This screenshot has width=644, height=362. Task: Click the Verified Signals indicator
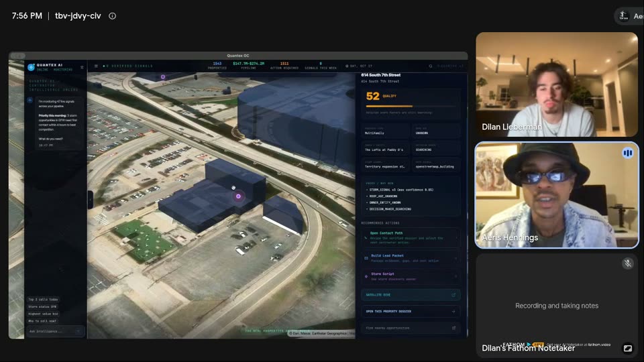coord(127,66)
